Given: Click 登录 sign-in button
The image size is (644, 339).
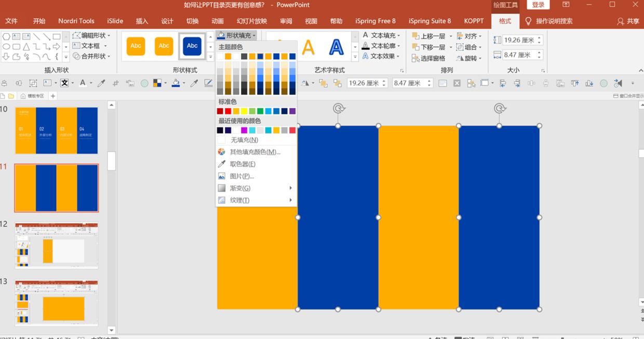Looking at the screenshot, I should (538, 5).
